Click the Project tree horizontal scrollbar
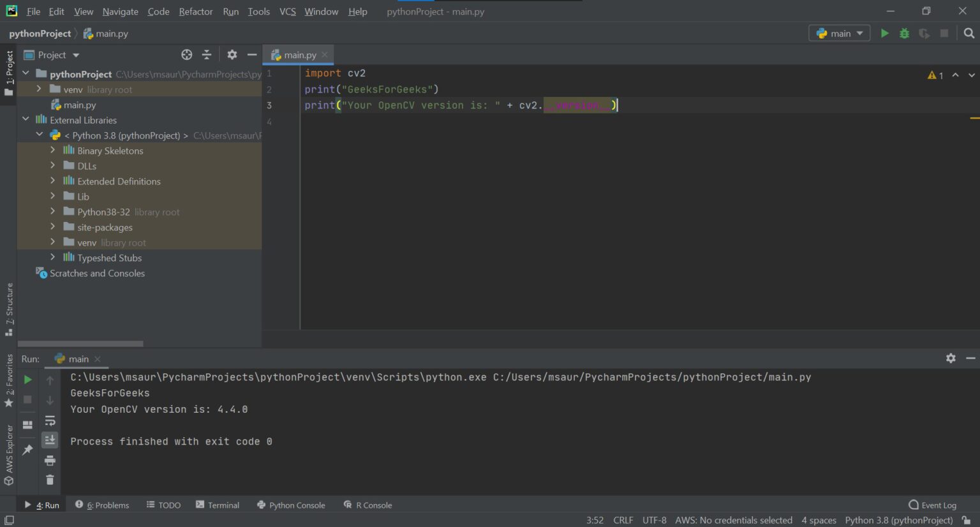 (x=80, y=343)
